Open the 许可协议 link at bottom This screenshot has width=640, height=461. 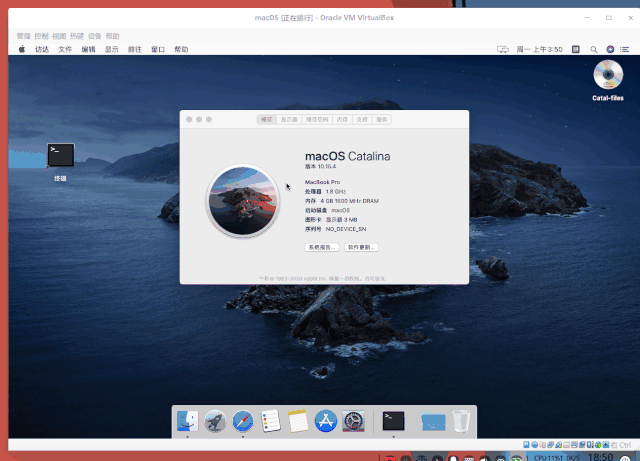point(375,278)
